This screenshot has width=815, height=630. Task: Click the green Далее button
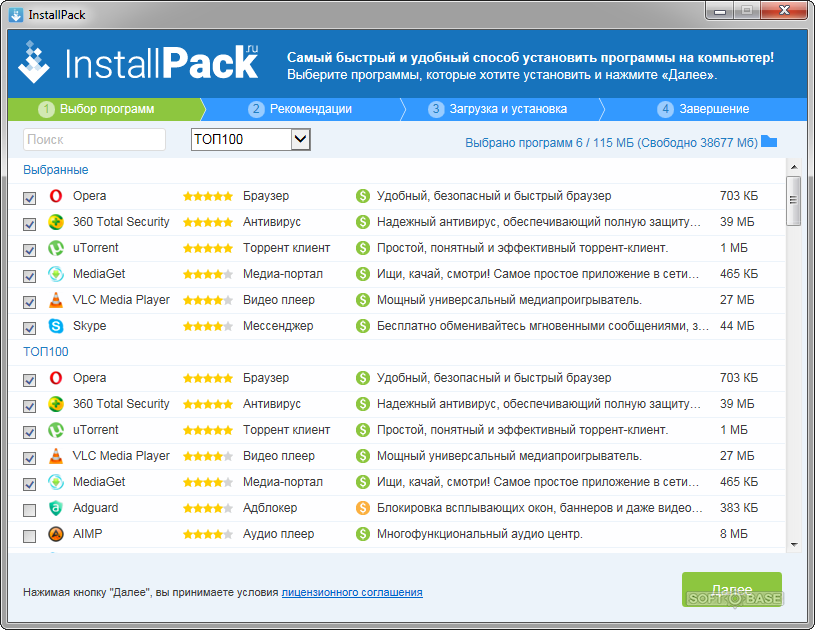click(732, 589)
